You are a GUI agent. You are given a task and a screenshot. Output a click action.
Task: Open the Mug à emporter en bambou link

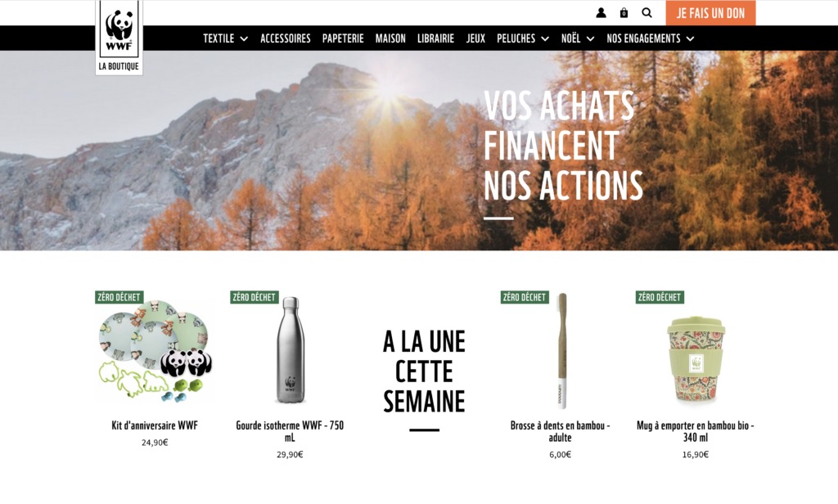click(696, 431)
